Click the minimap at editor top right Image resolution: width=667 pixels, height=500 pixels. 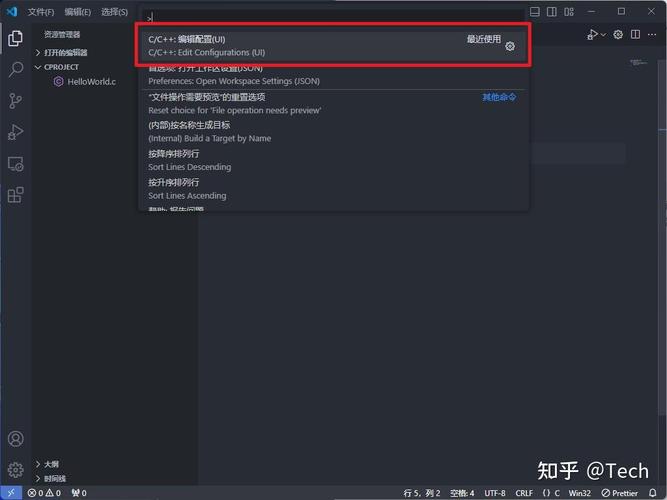[638, 63]
